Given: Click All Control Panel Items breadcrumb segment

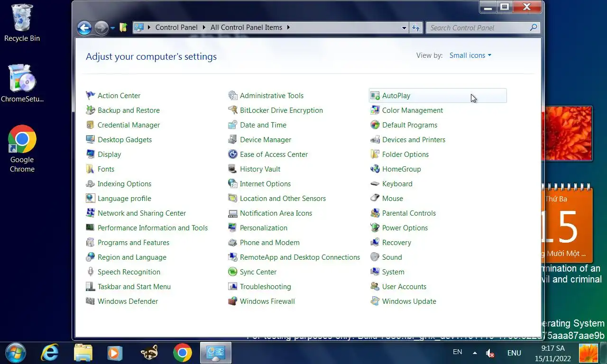Looking at the screenshot, I should click(246, 27).
